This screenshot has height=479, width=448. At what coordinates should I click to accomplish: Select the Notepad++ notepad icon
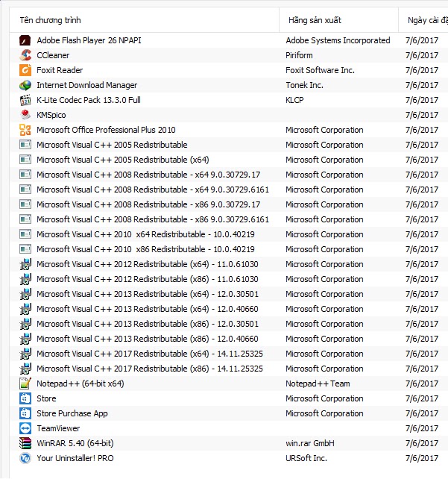25,383
